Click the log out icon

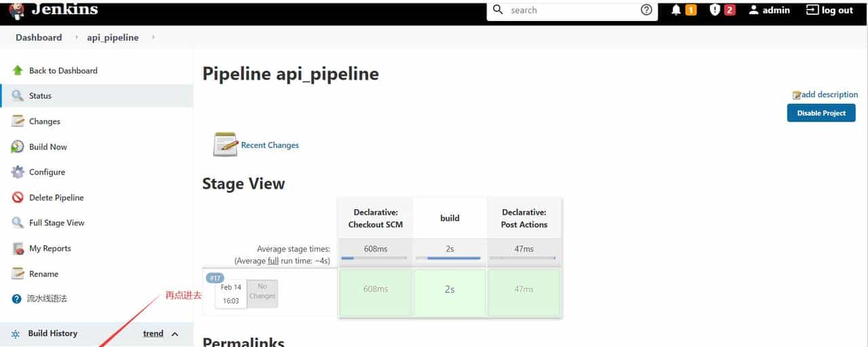tap(812, 10)
